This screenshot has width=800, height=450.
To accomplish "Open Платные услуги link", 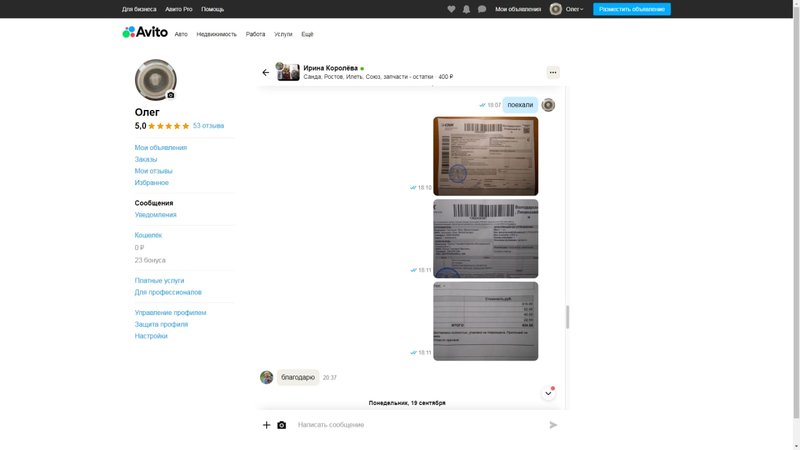I will 159,281.
